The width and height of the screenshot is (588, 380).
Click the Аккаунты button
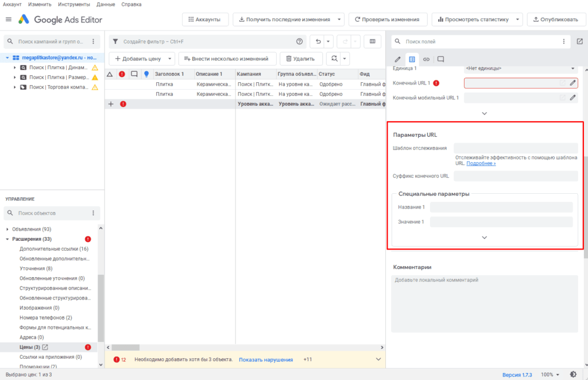coord(205,20)
